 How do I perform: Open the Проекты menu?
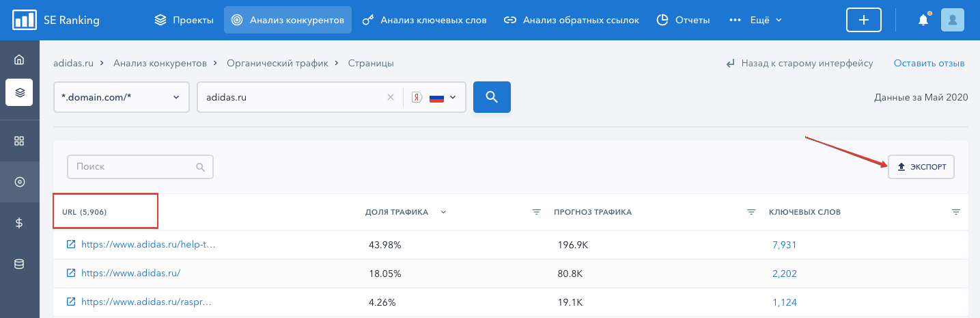184,20
